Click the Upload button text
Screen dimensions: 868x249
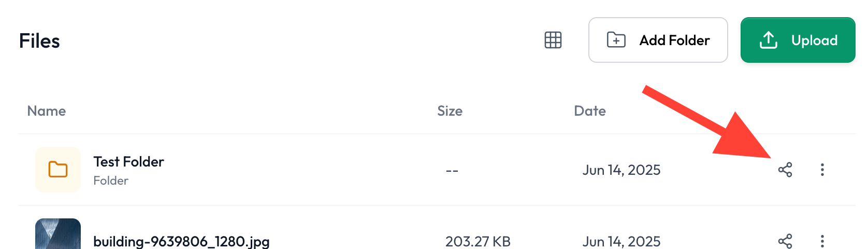pyautogui.click(x=814, y=40)
